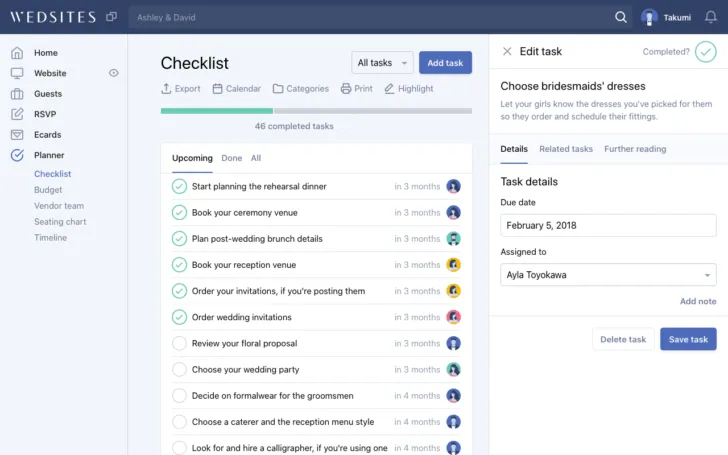Open the Related tasks tab
Image resolution: width=728 pixels, height=455 pixels.
click(566, 149)
